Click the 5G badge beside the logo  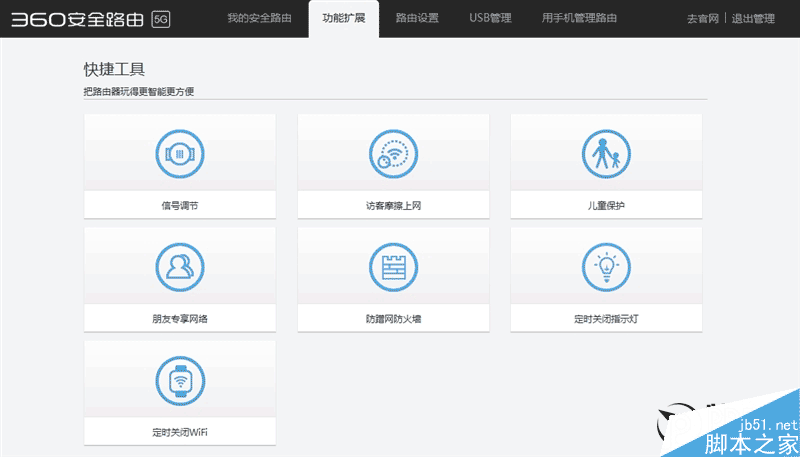tap(161, 20)
